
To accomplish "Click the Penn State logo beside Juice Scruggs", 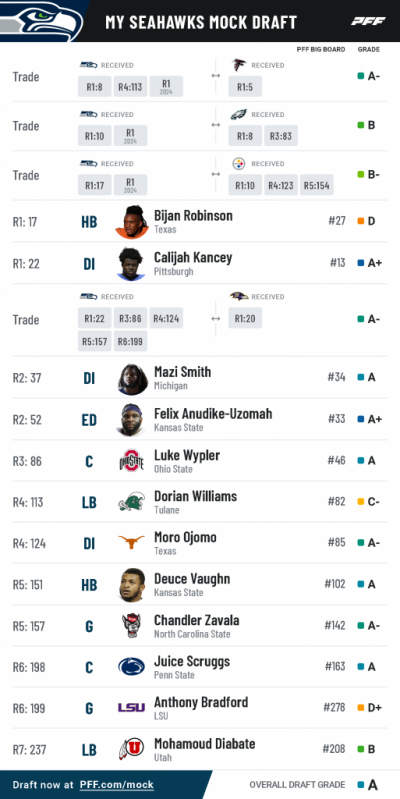I will point(131,667).
